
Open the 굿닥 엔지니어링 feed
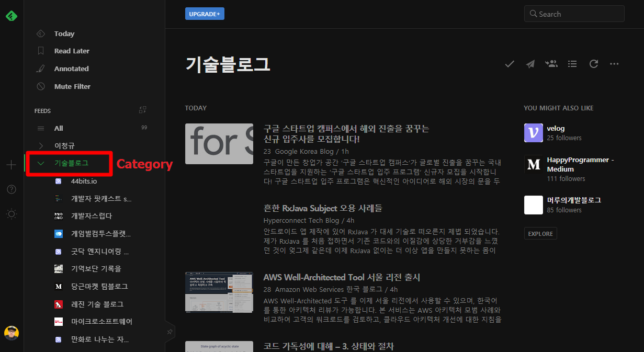(100, 252)
